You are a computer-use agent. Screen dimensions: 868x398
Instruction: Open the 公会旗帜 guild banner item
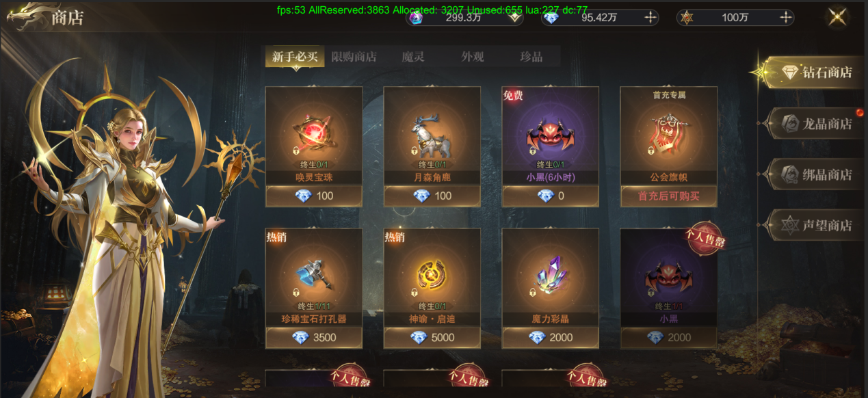point(668,133)
